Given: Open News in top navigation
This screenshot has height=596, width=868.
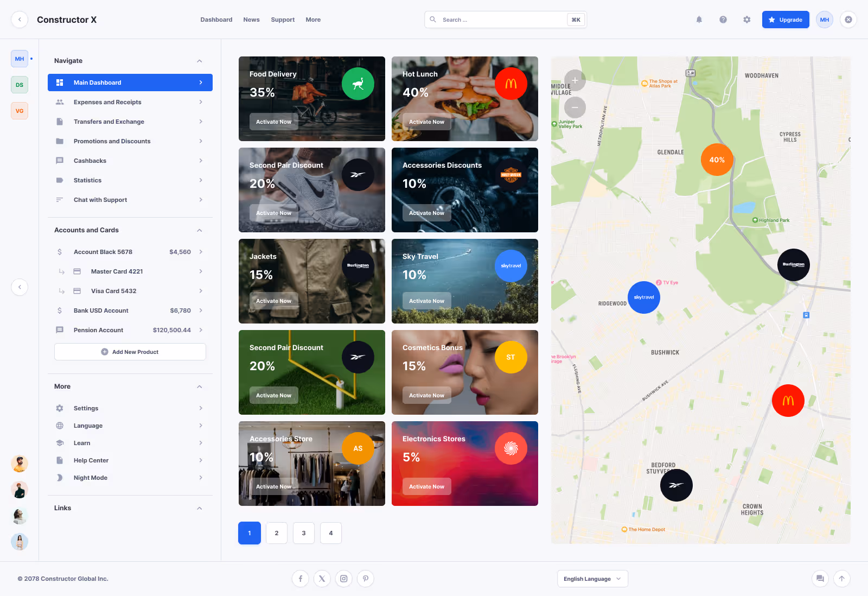Looking at the screenshot, I should (251, 20).
